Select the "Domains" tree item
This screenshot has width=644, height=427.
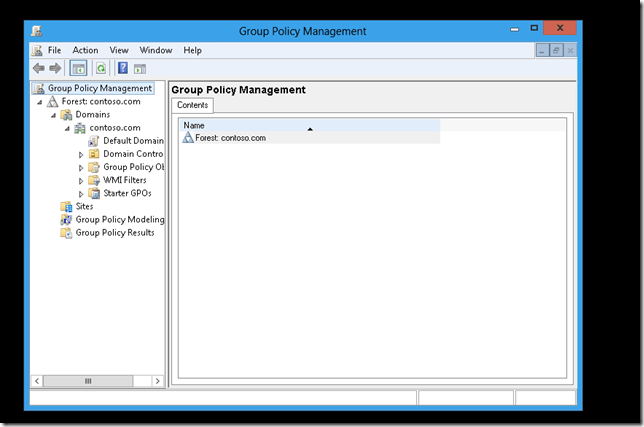coord(93,115)
